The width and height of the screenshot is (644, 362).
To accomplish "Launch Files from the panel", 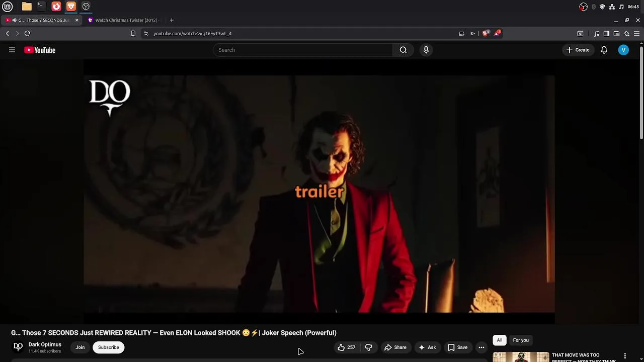I will 27,7.
